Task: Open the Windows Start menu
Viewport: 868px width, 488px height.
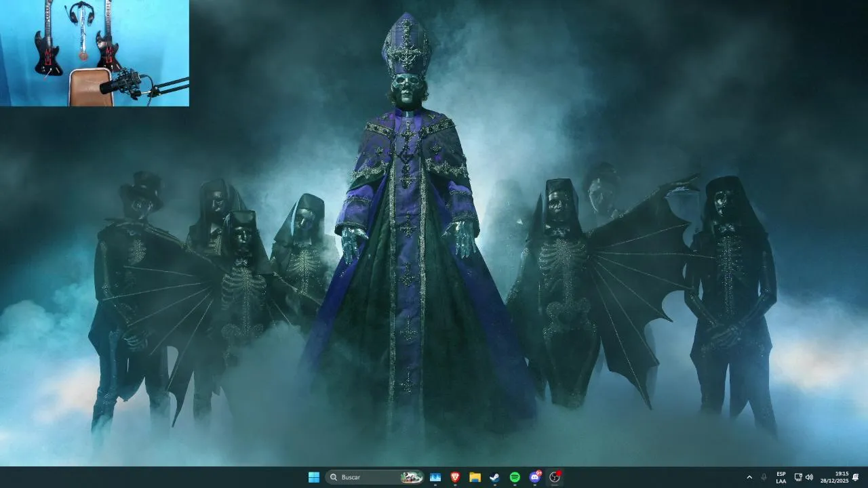Action: pyautogui.click(x=314, y=477)
